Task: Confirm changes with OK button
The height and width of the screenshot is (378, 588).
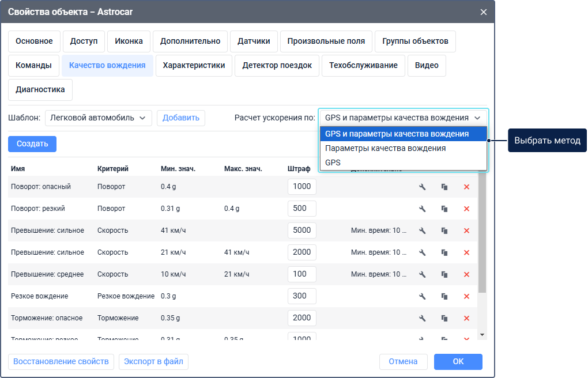Action: coord(458,362)
